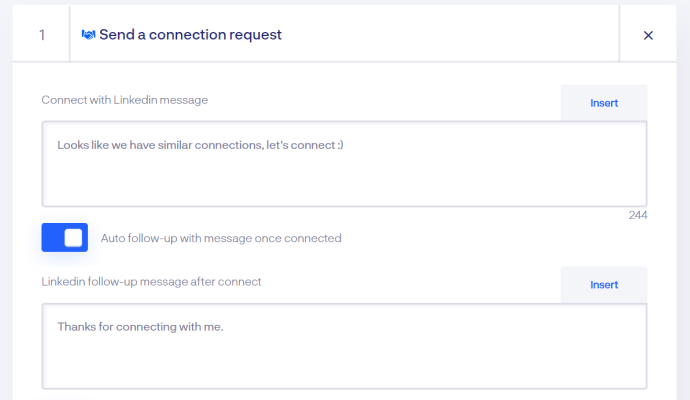Image resolution: width=690 pixels, height=400 pixels.
Task: Focus the connect with Linkedin message box
Action: (344, 164)
